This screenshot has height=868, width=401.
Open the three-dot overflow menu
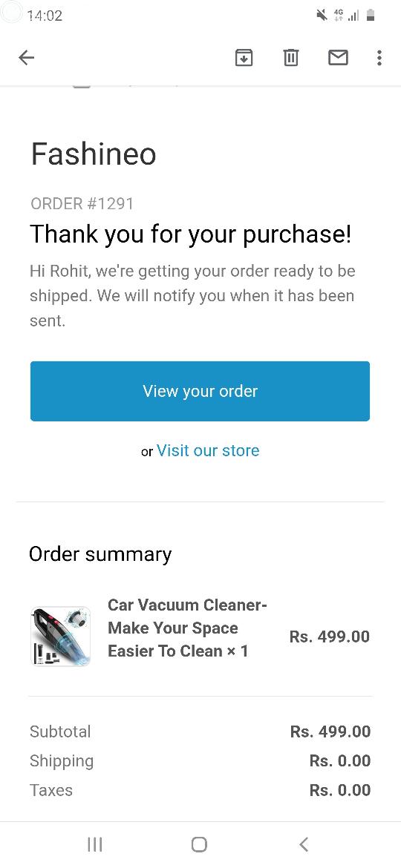pos(379,57)
